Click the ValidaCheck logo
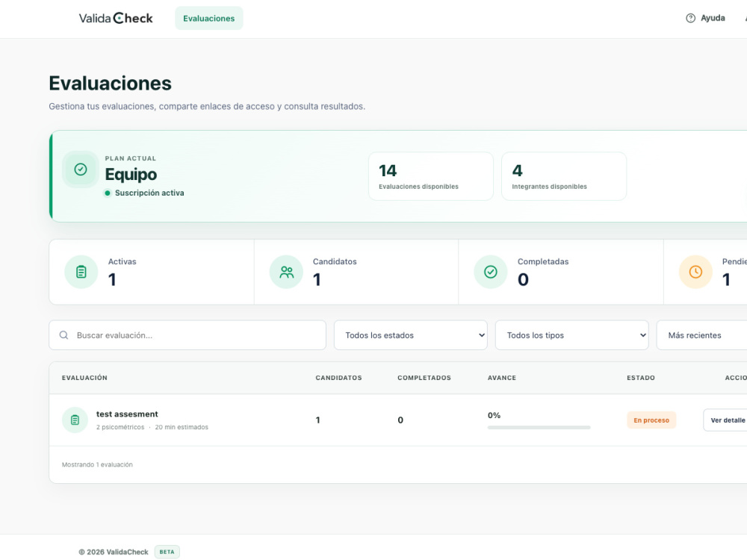 point(116,18)
